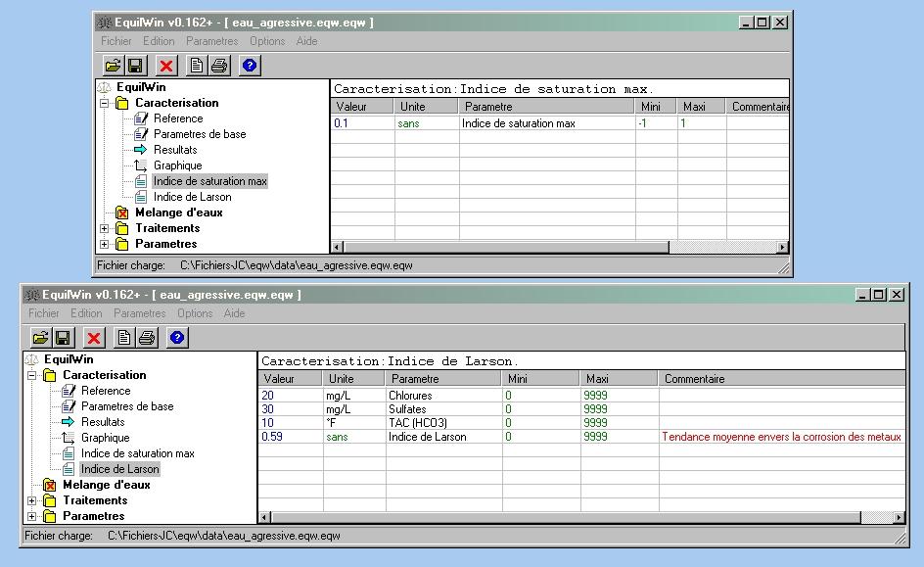The image size is (924, 567).
Task: Click right scroll arrow in top window grid
Action: pos(783,247)
